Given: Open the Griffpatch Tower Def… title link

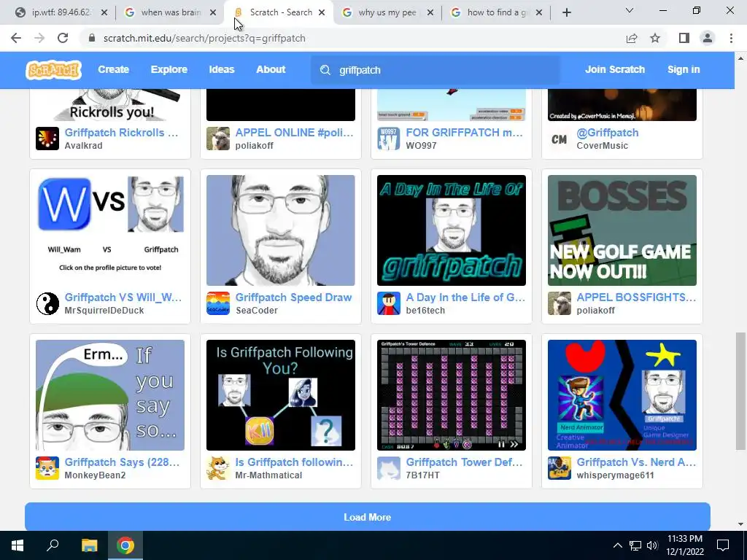Looking at the screenshot, I should click(464, 462).
